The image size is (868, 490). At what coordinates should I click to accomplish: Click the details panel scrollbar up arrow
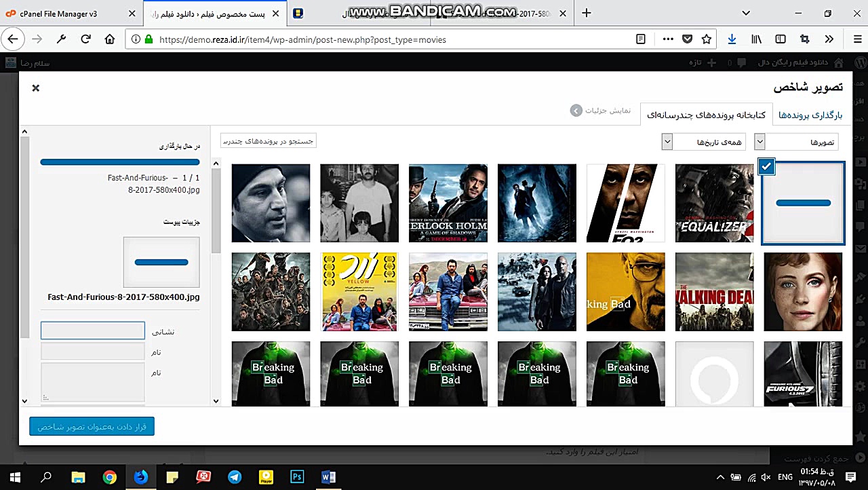tap(24, 132)
